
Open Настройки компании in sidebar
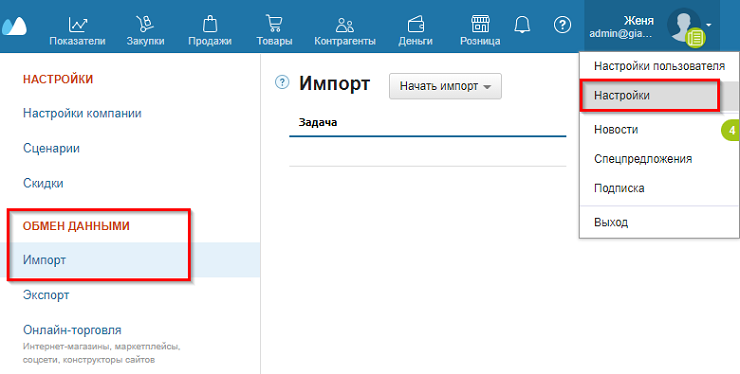pos(82,113)
